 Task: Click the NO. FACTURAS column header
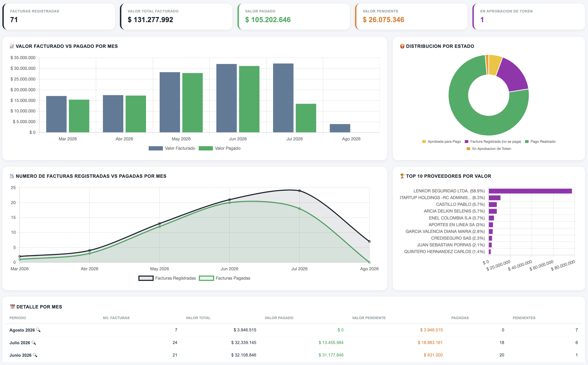116,318
